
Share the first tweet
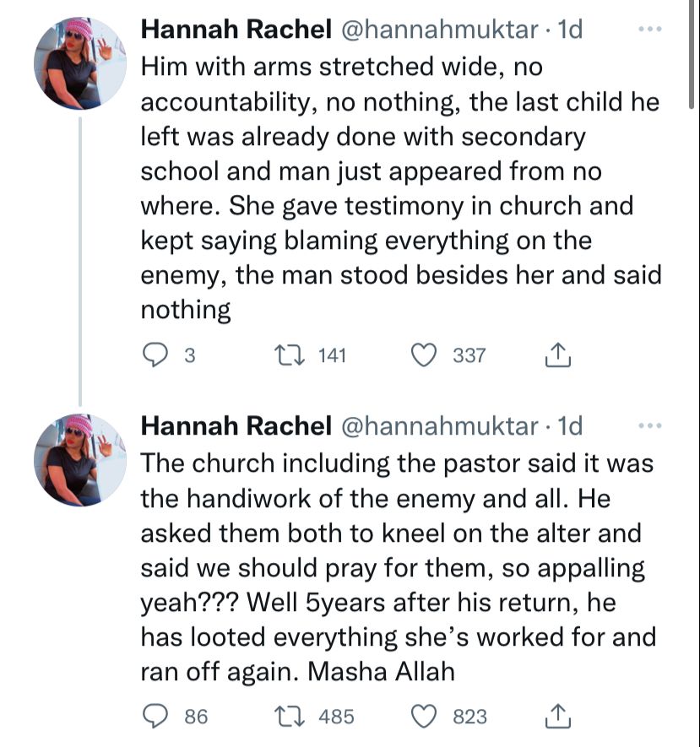pos(558,356)
